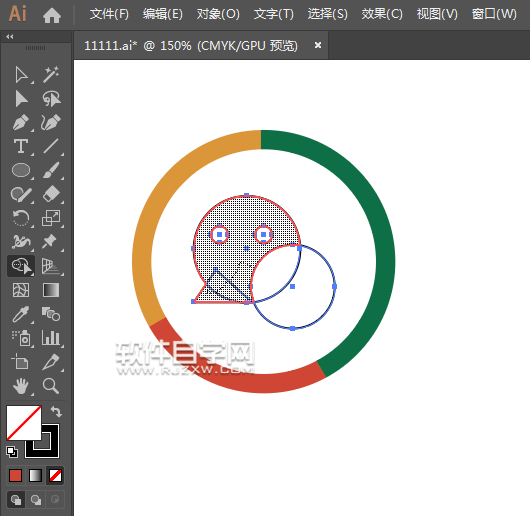Select the Eraser tool
This screenshot has height=516, width=530.
[51, 194]
